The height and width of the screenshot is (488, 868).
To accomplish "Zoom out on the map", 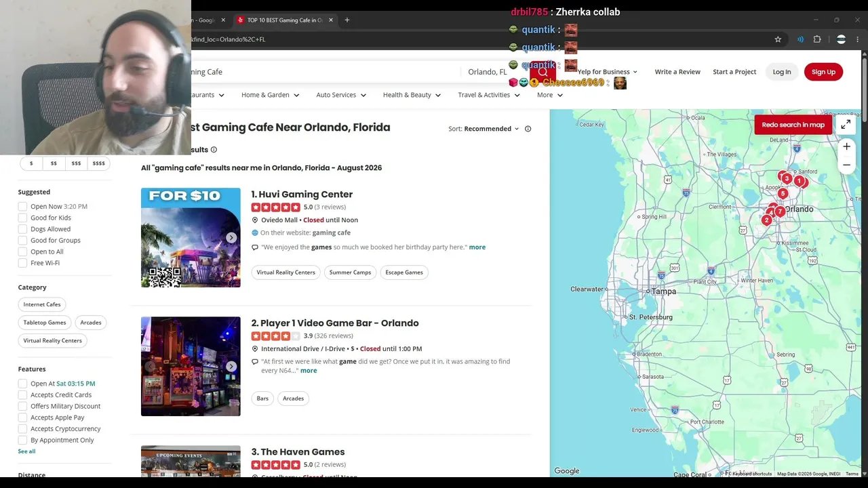I will tap(846, 165).
